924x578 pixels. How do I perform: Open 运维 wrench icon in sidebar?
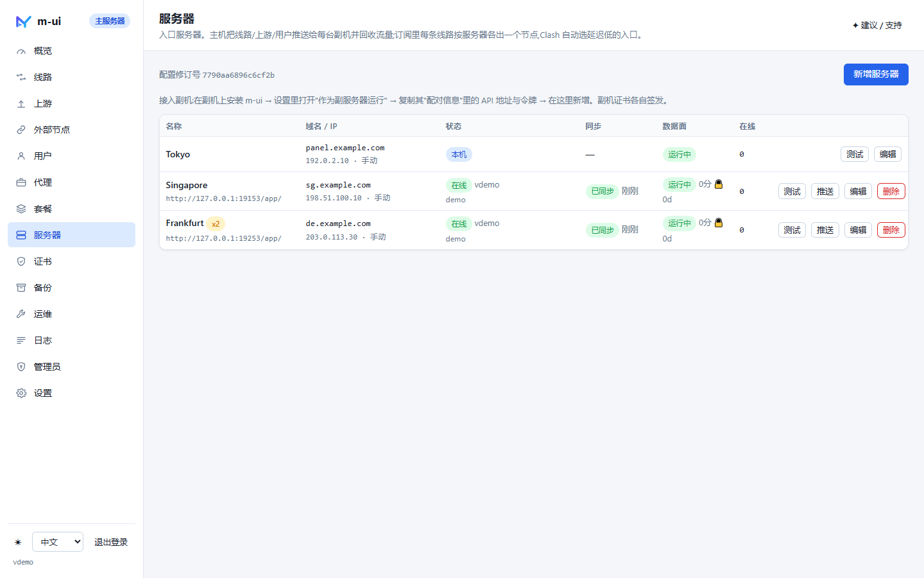coord(21,315)
